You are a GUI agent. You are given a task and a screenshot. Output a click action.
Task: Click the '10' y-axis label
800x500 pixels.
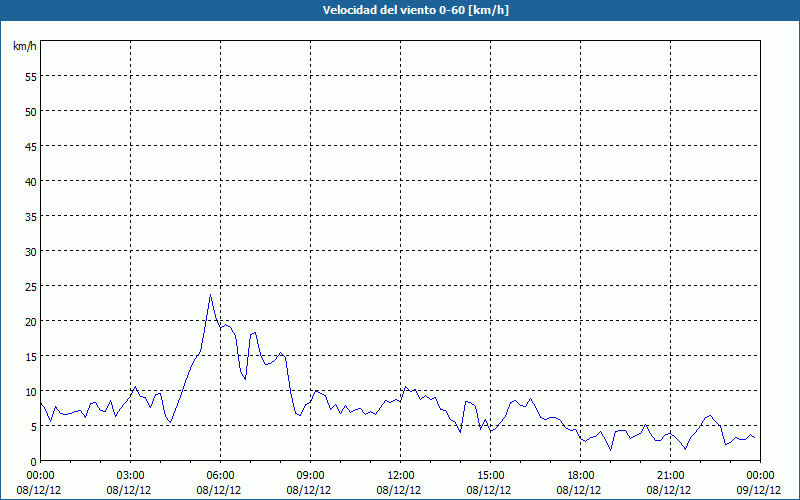coord(31,392)
